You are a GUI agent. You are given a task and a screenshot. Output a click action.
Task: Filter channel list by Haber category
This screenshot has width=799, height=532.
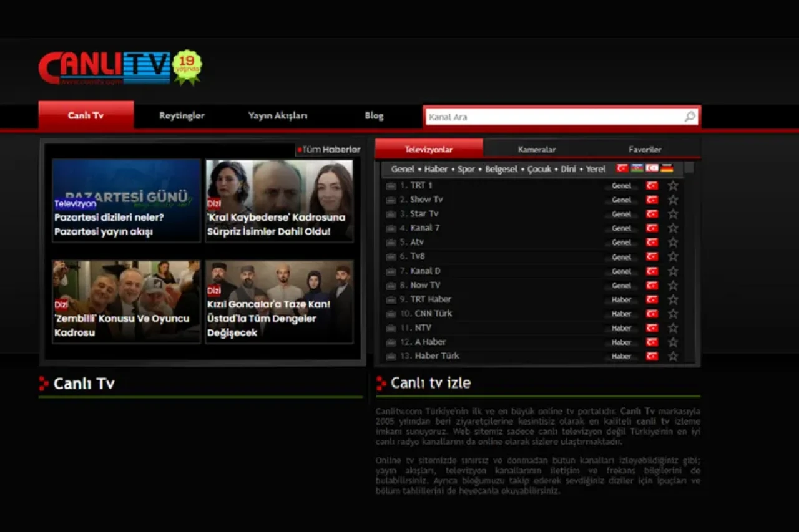coord(436,169)
